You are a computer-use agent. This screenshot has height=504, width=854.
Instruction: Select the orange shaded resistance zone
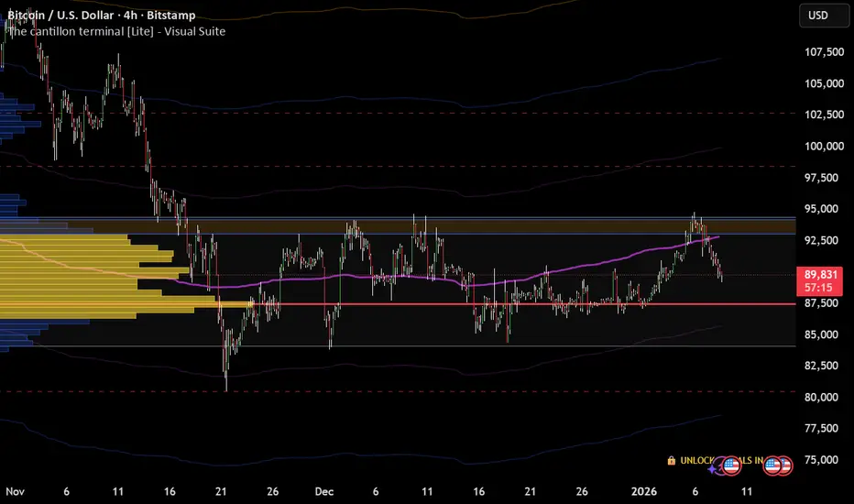pyautogui.click(x=398, y=225)
